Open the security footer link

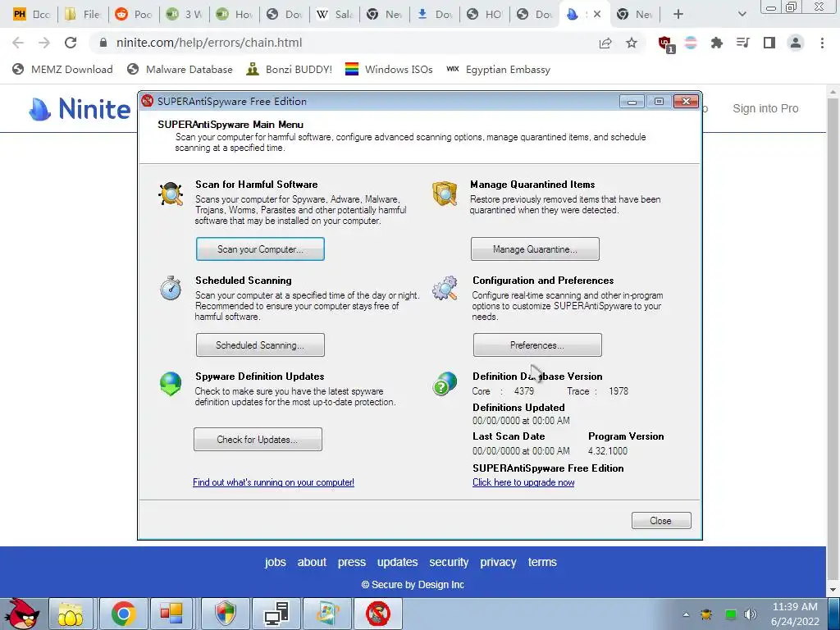coord(449,562)
